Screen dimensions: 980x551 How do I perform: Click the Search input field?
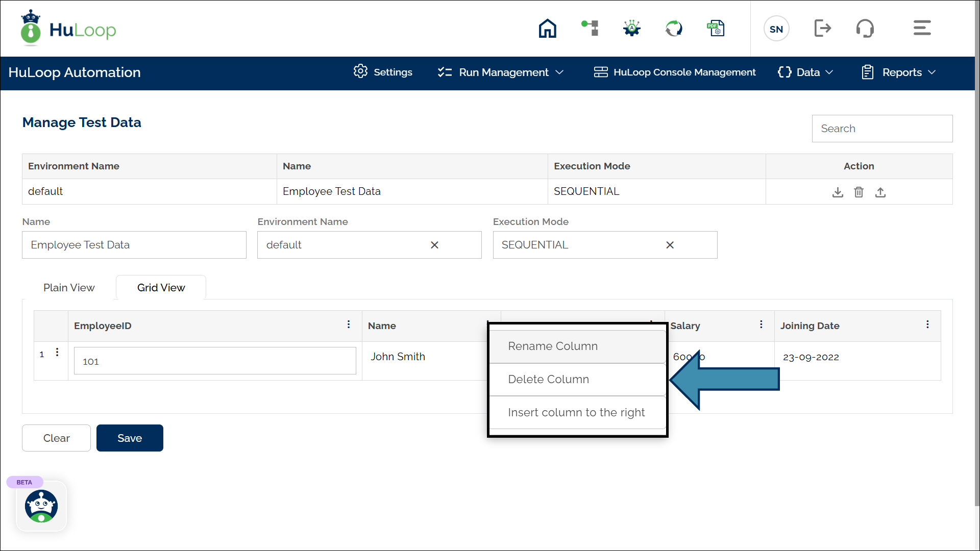882,129
